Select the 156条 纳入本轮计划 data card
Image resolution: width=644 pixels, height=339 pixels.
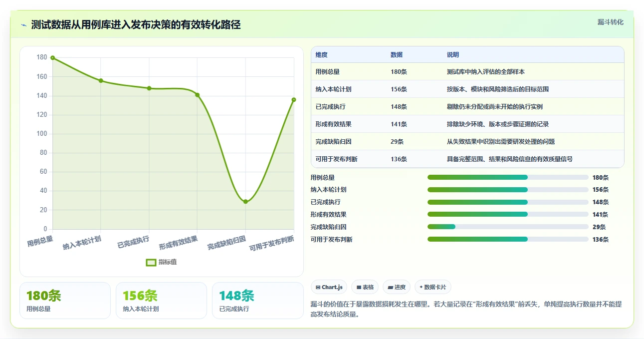click(x=161, y=300)
